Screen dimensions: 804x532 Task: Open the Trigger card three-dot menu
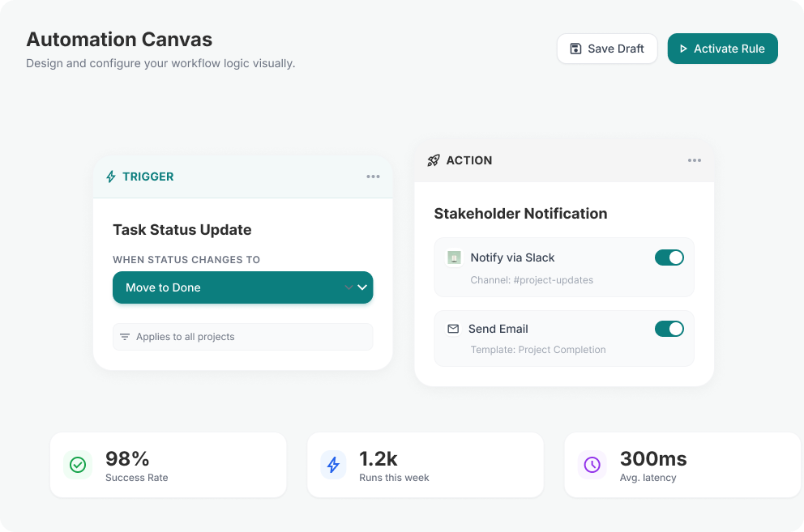pos(373,177)
